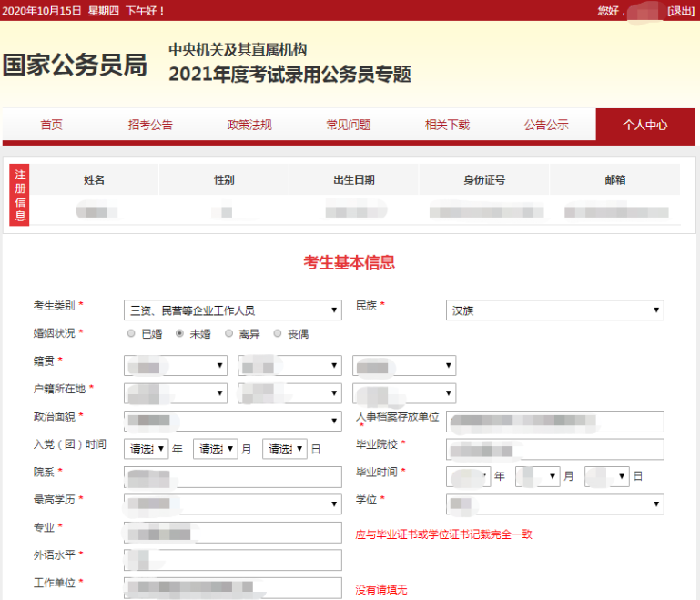Open the 相关下载 tab
Image resolution: width=700 pixels, height=600 pixels.
point(447,125)
